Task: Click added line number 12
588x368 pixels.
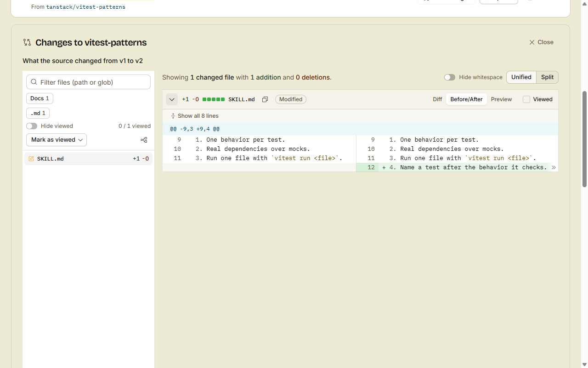Action: click(371, 167)
